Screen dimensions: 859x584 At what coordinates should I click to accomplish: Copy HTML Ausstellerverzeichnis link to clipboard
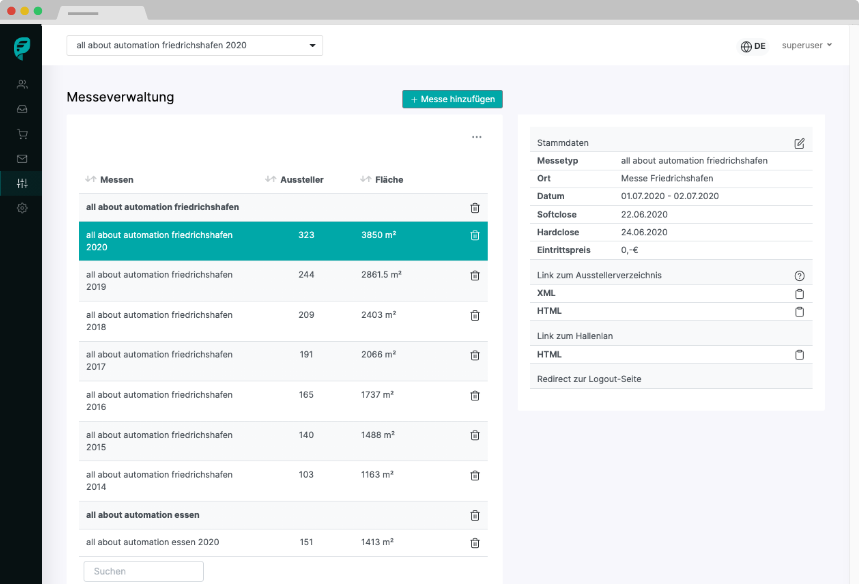(799, 312)
